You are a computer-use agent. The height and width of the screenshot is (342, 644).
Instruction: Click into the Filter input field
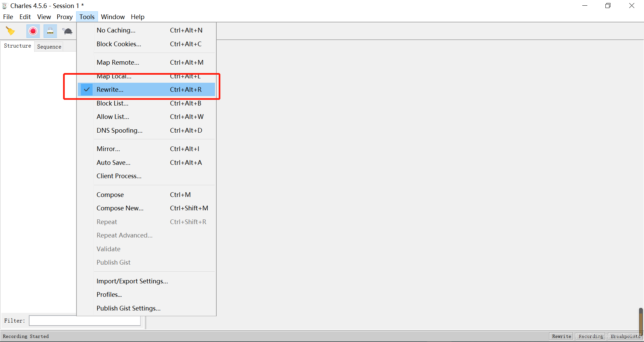[x=85, y=321]
